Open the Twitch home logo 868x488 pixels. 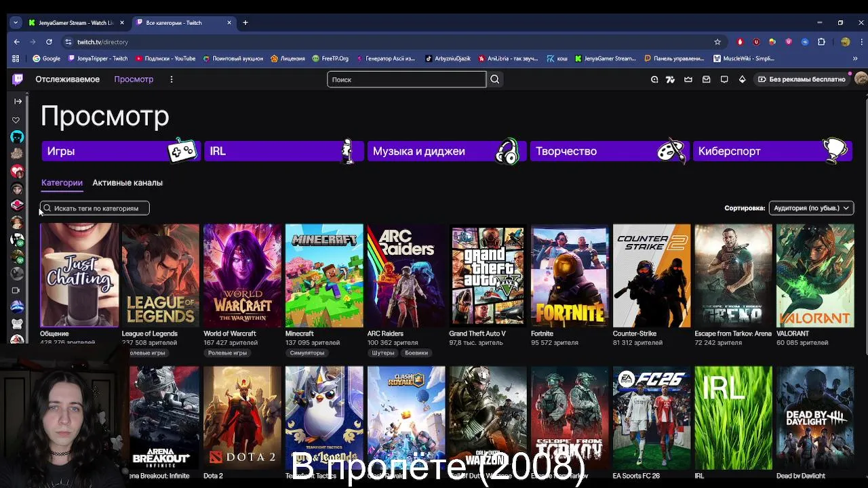[18, 79]
